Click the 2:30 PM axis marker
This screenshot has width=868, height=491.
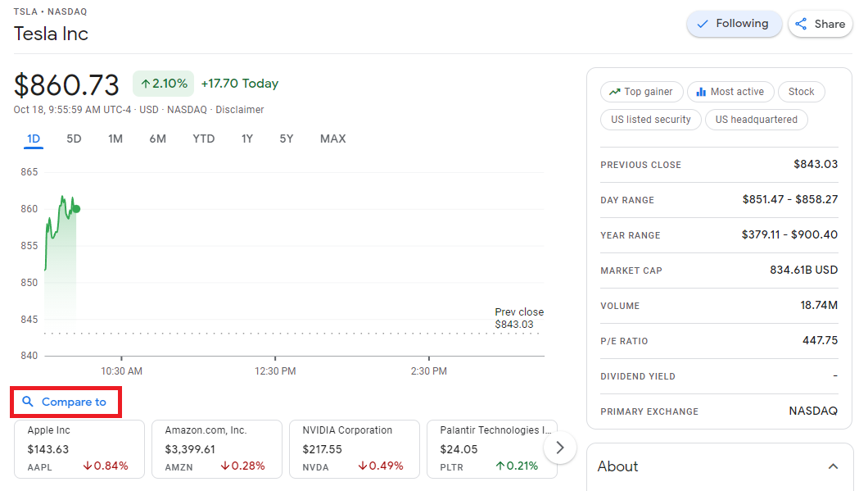coord(428,371)
